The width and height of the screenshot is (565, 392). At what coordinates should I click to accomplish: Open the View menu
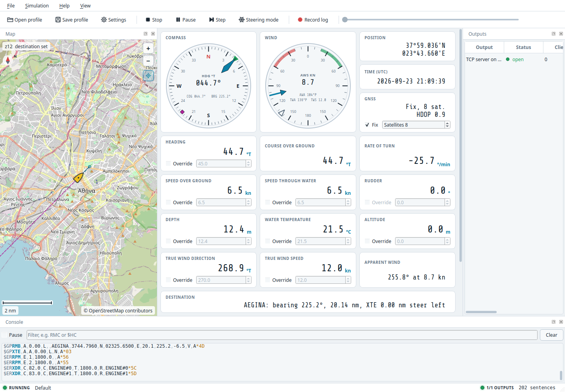[x=85, y=5]
